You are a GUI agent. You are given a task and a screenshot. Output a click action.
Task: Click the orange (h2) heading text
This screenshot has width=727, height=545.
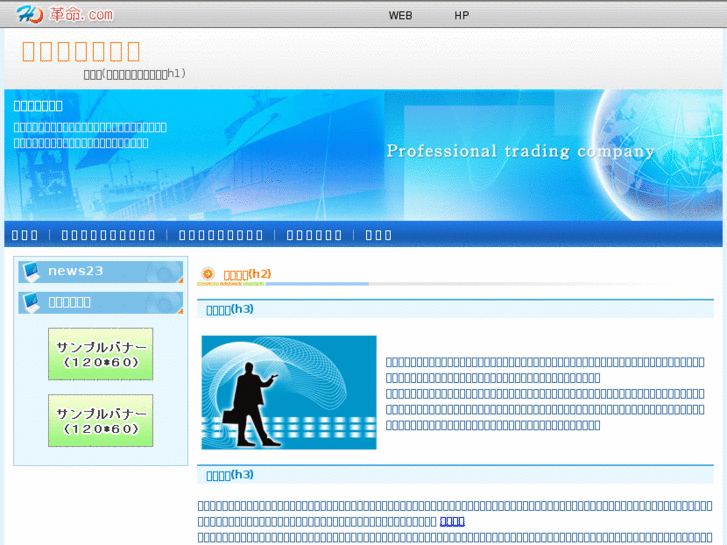[x=247, y=274]
